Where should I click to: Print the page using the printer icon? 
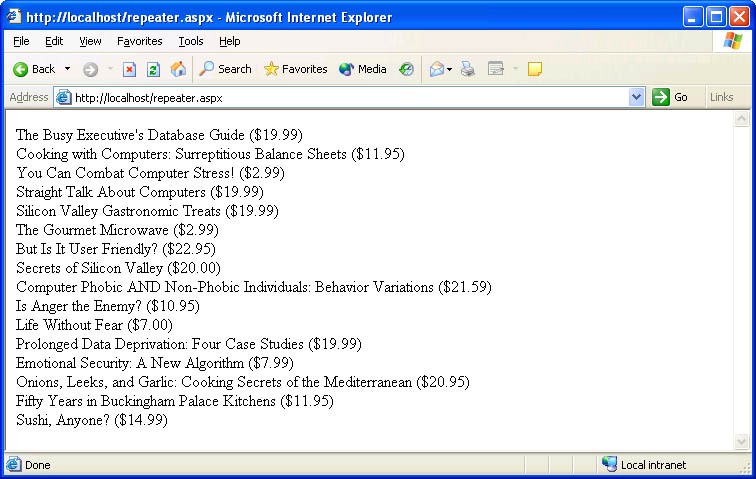467,69
